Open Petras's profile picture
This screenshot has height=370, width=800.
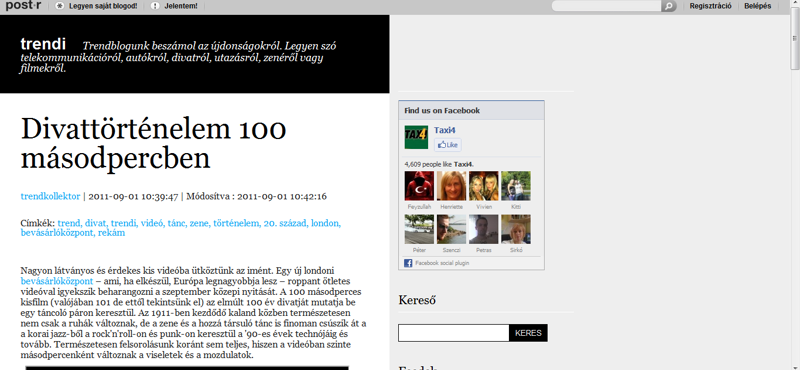click(484, 229)
